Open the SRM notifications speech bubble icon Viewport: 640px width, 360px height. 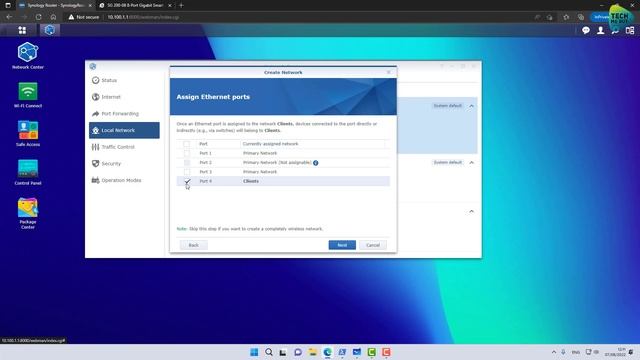(586, 30)
